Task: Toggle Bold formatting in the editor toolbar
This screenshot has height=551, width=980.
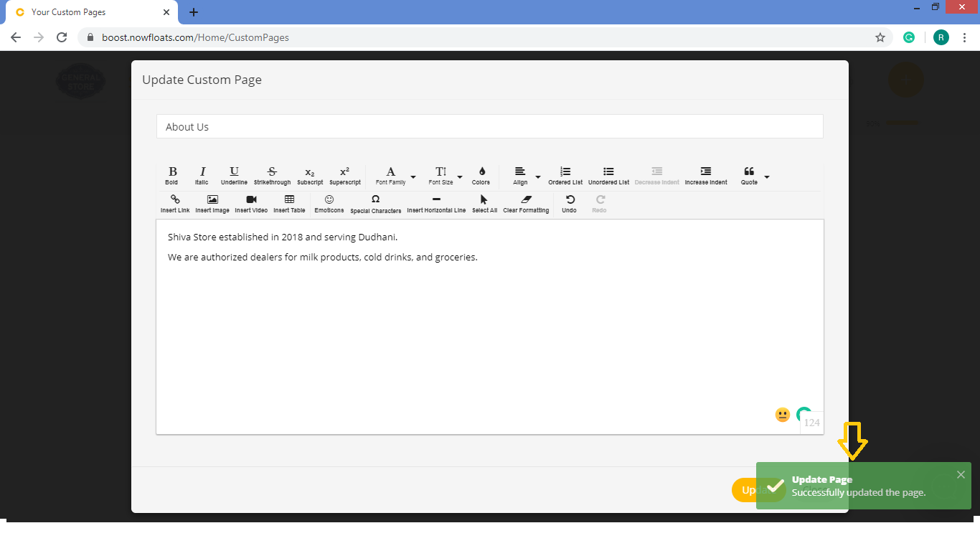Action: [172, 174]
